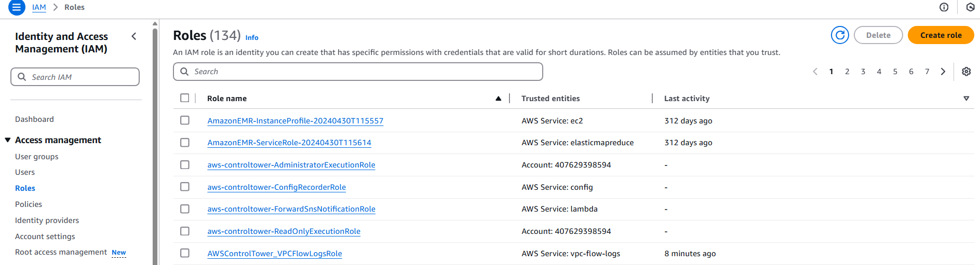Click the refresh roles icon
980x265 pixels.
coord(840,35)
